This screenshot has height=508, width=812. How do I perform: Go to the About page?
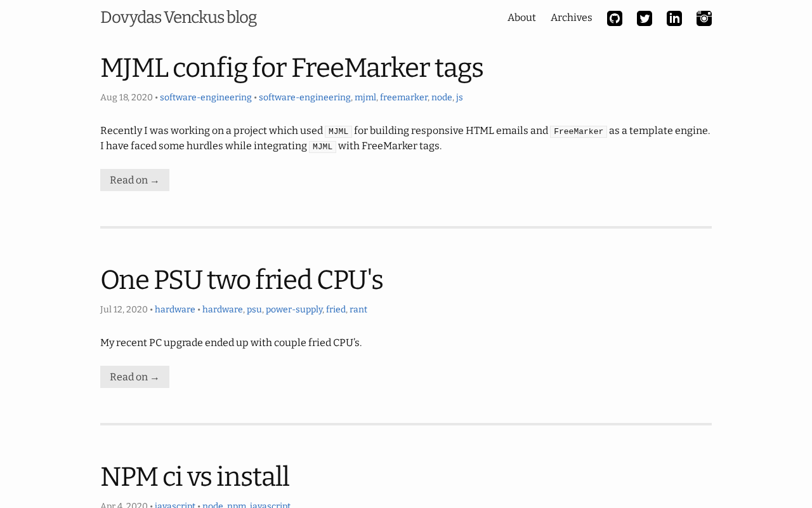tap(521, 18)
